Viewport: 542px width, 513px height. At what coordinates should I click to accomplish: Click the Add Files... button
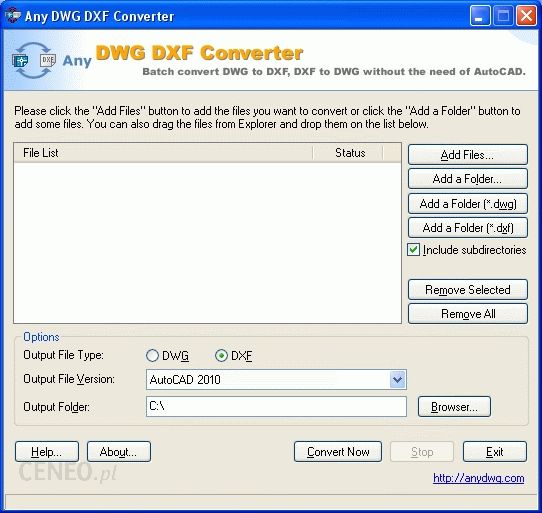468,155
